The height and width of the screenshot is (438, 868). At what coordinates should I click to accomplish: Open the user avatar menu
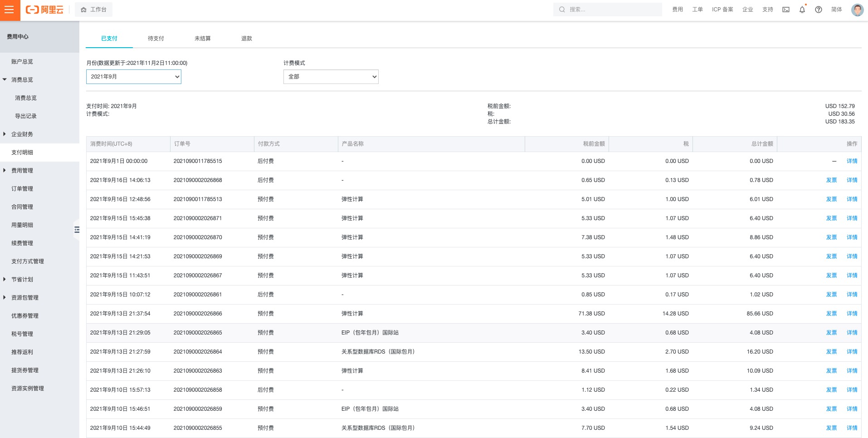857,10
